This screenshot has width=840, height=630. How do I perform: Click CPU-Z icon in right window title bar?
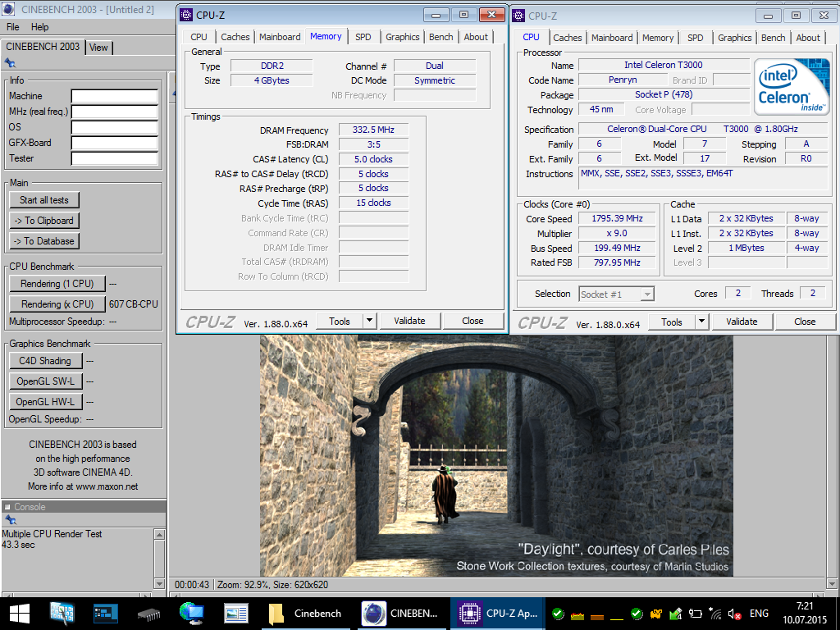[518, 16]
